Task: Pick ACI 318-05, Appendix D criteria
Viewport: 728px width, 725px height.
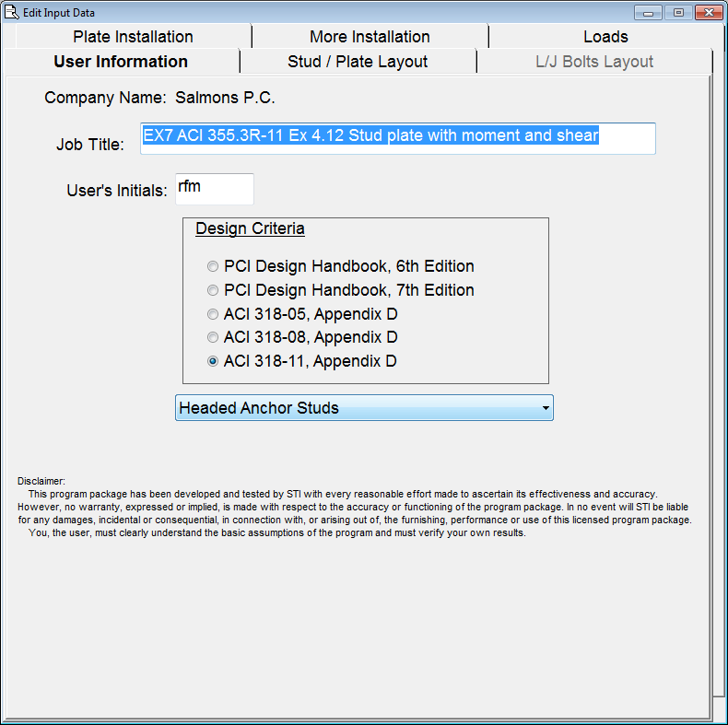Action: 214,314
